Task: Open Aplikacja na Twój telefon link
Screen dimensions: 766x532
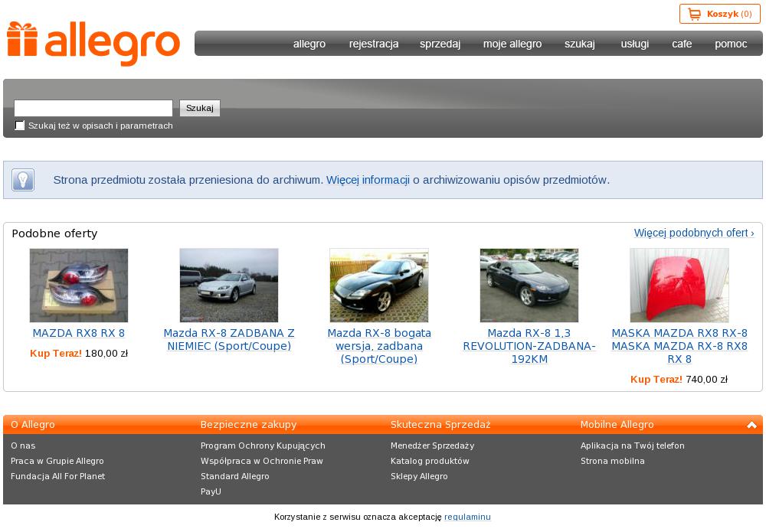Action: coord(633,446)
